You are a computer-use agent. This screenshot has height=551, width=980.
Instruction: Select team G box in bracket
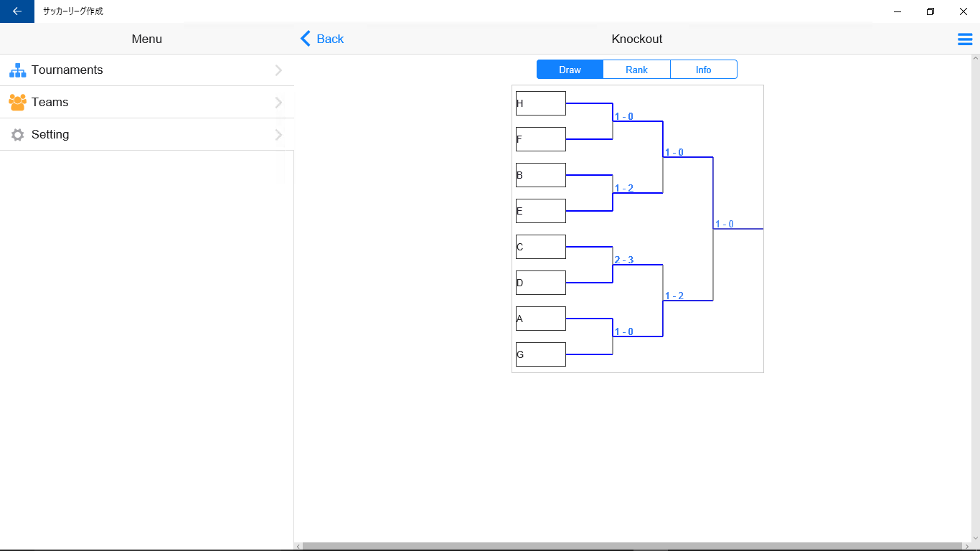[x=541, y=354]
